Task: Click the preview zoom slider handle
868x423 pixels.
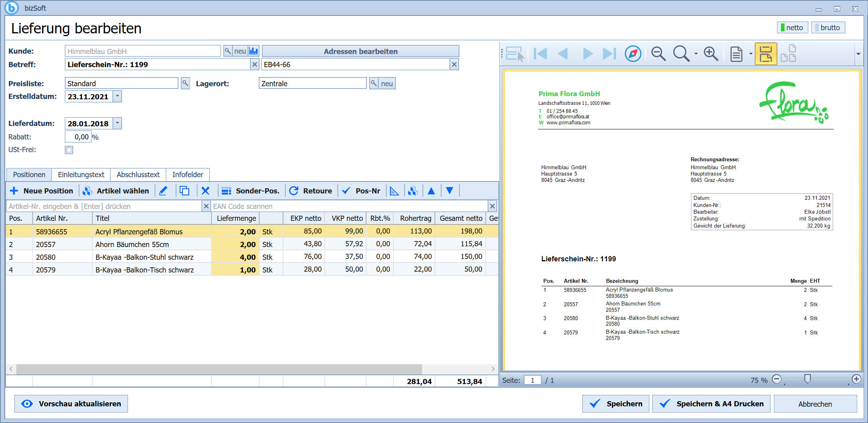Action: point(807,379)
